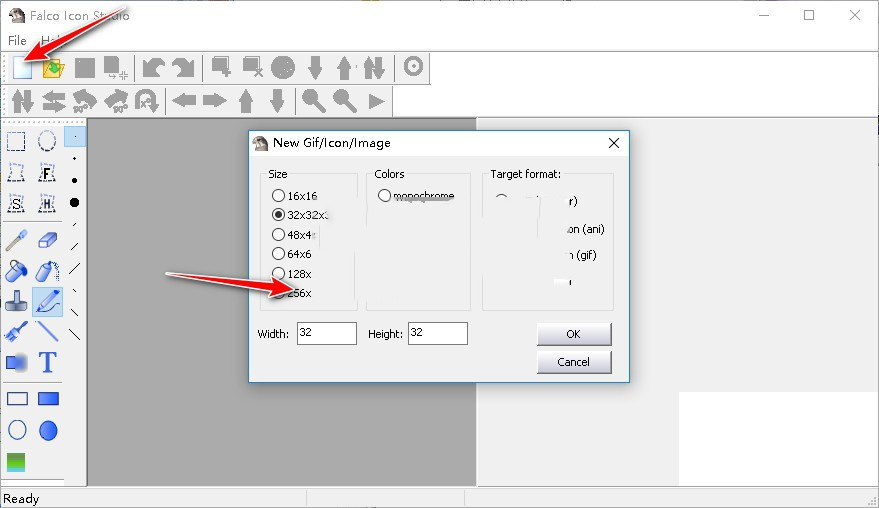Click the Delete frame icon with X
Screen dimensions: 879x508
[x=252, y=67]
